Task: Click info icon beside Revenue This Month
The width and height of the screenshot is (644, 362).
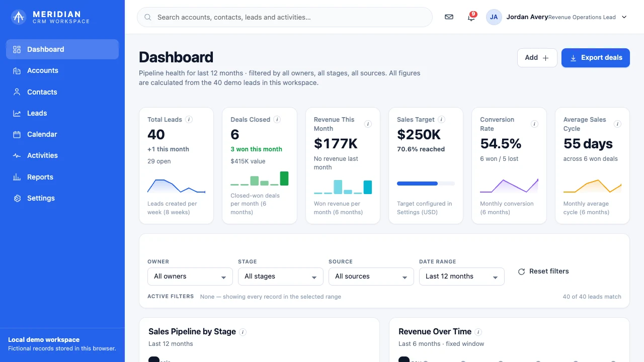Action: click(368, 124)
